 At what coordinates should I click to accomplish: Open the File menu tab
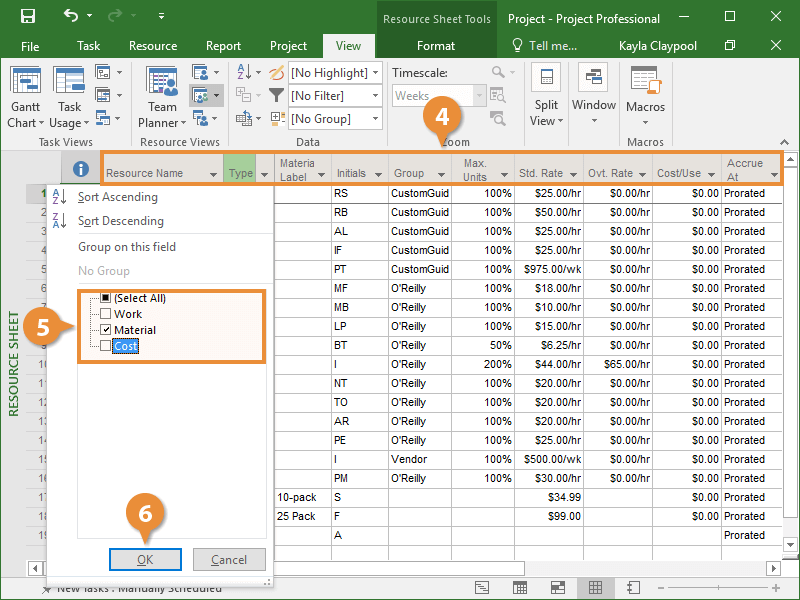[x=30, y=46]
